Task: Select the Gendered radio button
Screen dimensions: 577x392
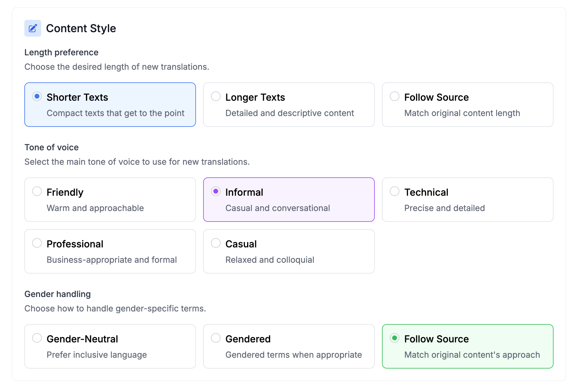Action: pos(216,338)
